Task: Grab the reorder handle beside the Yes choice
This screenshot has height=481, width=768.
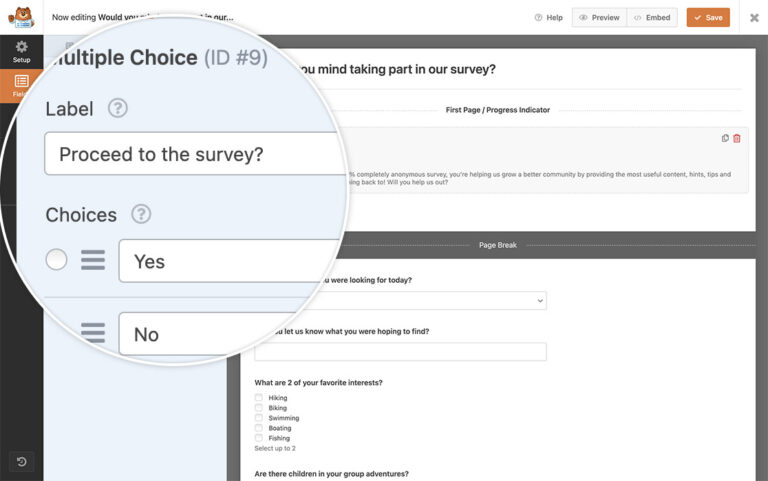Action: [93, 260]
